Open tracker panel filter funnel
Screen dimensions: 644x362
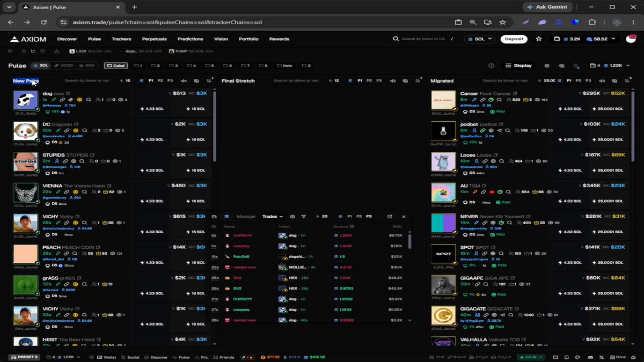[304, 217]
